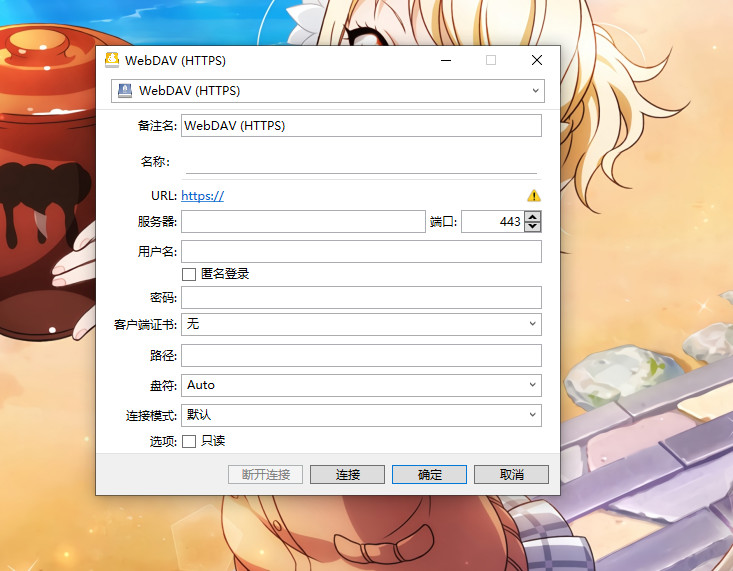Increase the port number with the up arrow
This screenshot has width=733, height=571.
532,216
